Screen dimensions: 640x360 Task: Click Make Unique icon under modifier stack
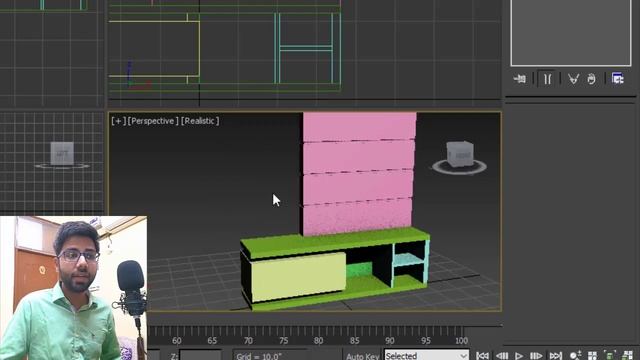[x=573, y=78]
